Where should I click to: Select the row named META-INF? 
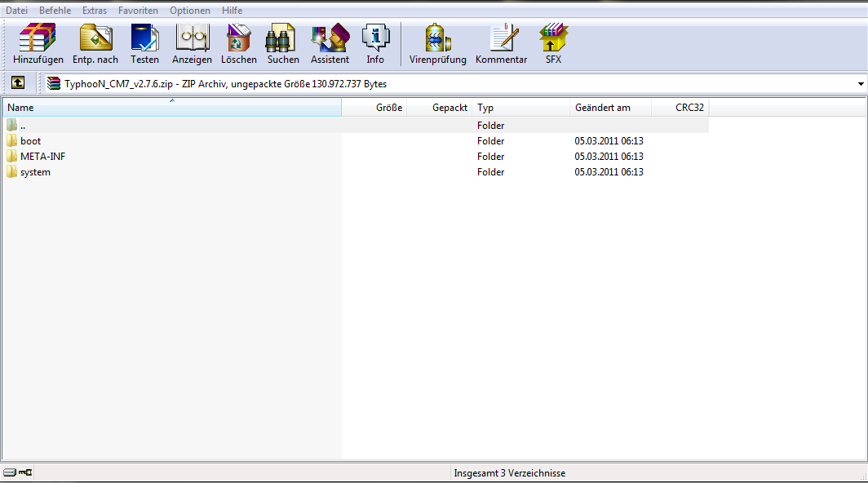(x=356, y=156)
